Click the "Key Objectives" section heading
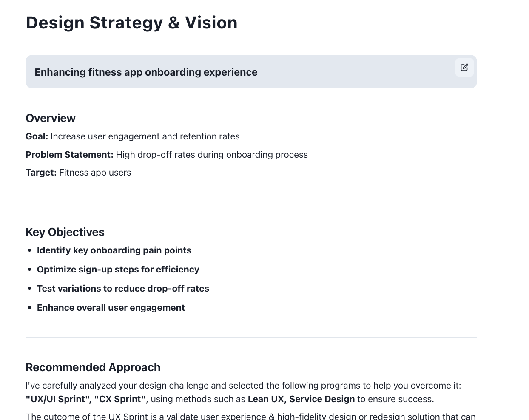The height and width of the screenshot is (420, 529). pyautogui.click(x=65, y=232)
